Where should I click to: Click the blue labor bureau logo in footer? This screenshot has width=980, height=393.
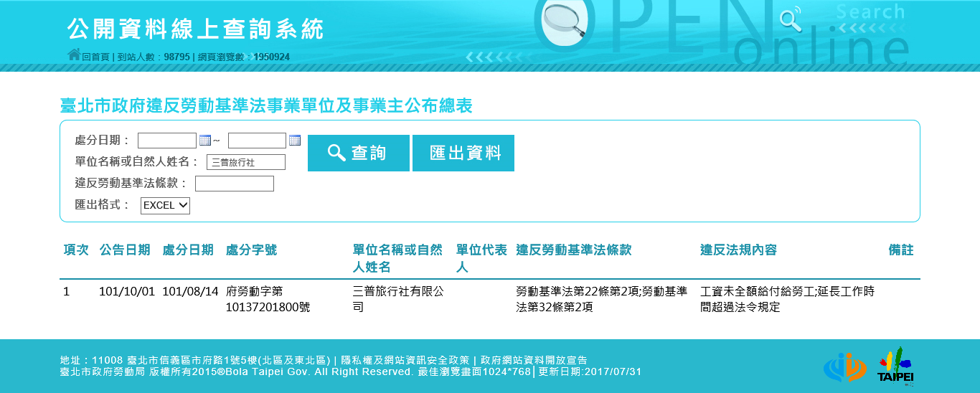845,366
